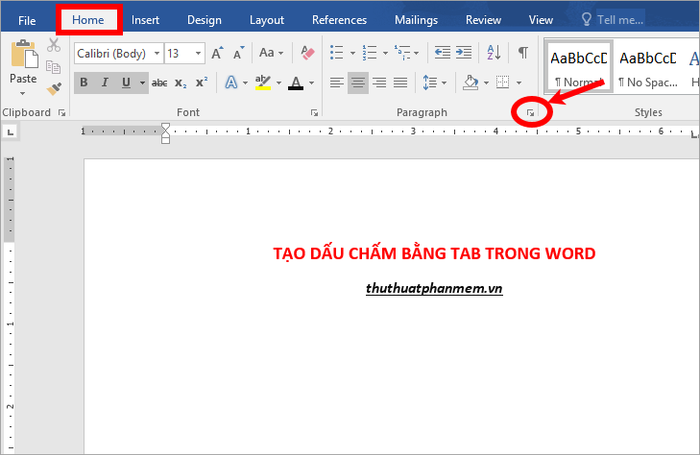Click the red font color button
Image resolution: width=700 pixels, height=455 pixels.
(x=295, y=83)
